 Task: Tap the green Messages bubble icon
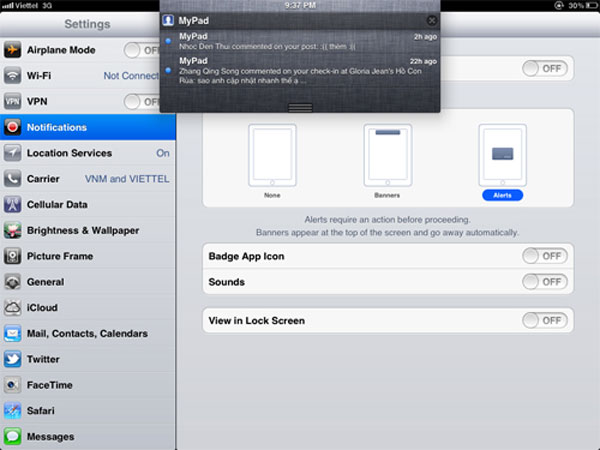click(12, 437)
